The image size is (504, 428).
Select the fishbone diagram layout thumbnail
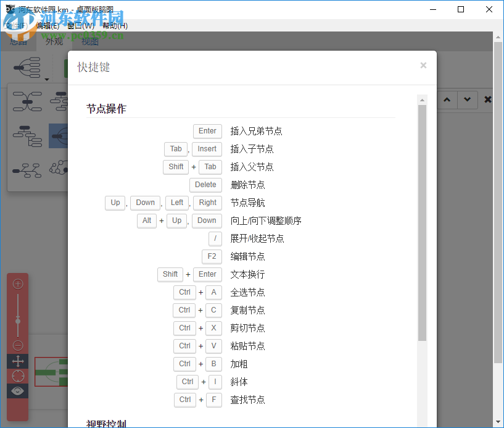[27, 169]
